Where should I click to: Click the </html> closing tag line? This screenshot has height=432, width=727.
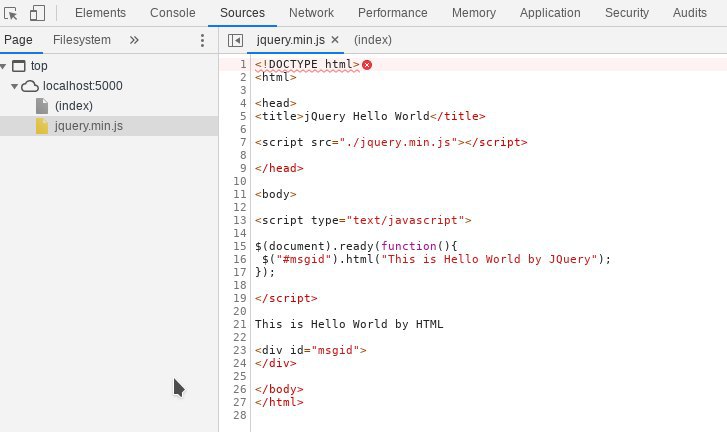279,402
